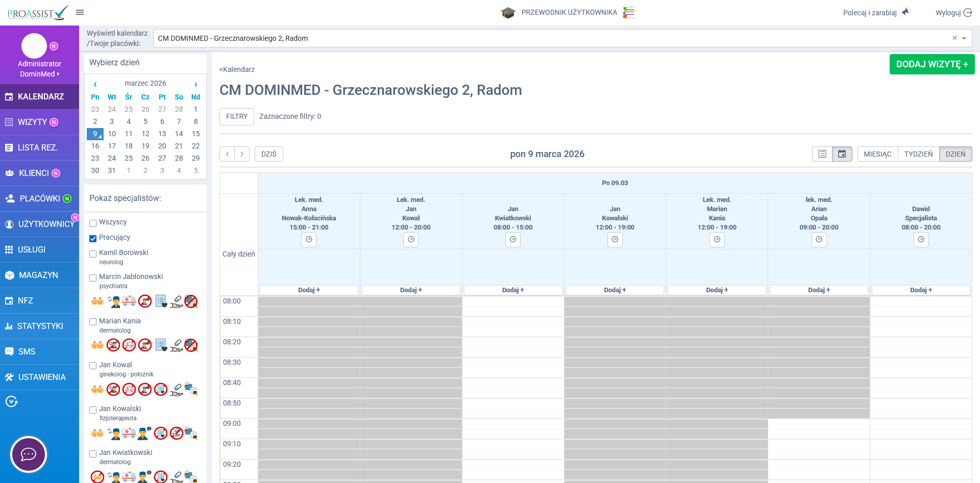980x483 pixels.
Task: Click the user guide graduation cap icon
Action: pos(508,13)
